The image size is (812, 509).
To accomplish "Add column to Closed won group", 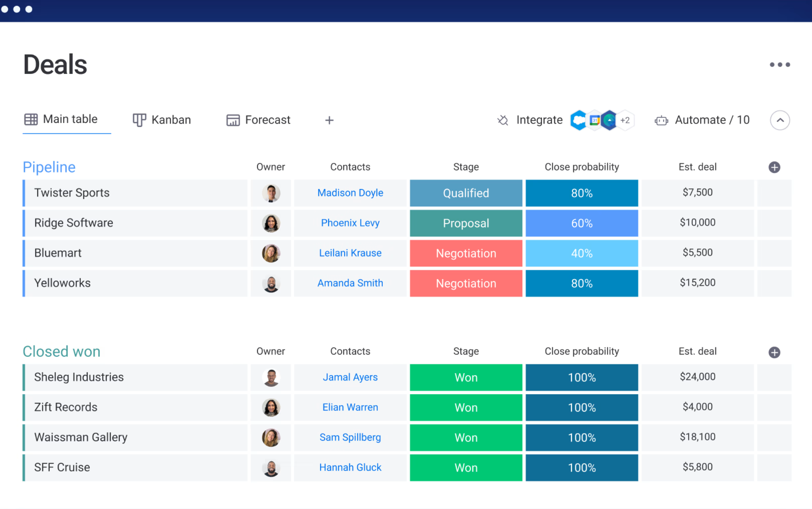I will click(774, 352).
